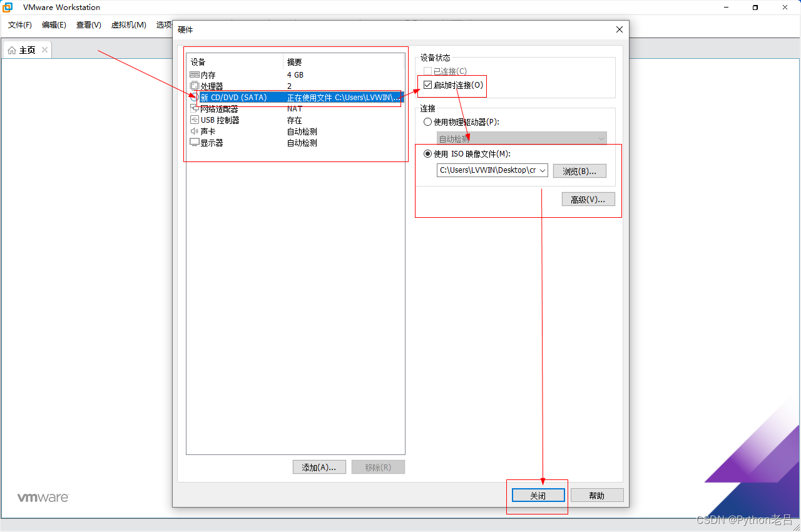This screenshot has width=801, height=532.
Task: Click the VMware Workstation title bar icon
Action: click(8, 8)
